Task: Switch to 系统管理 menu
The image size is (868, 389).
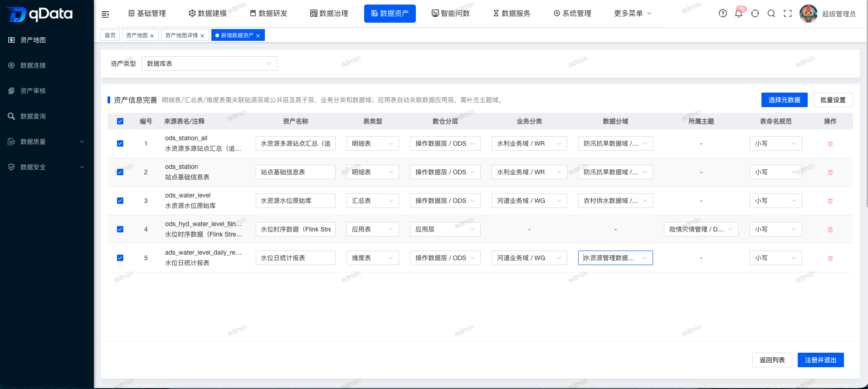Action: click(572, 14)
